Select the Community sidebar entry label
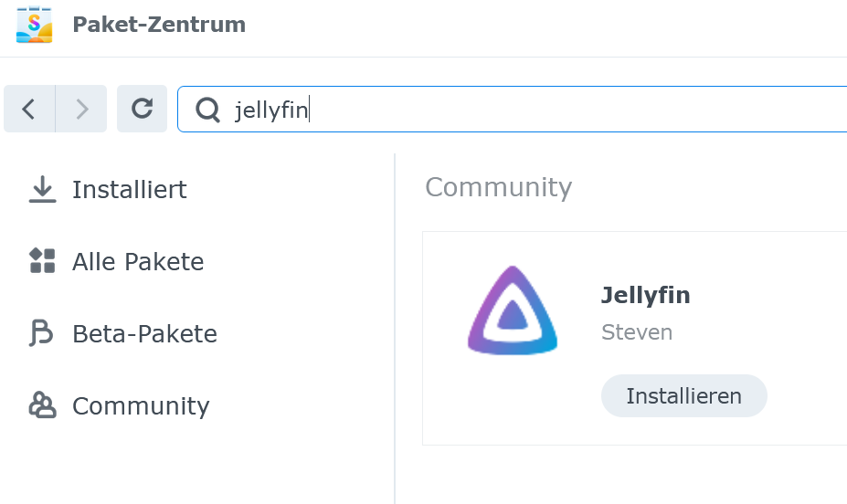Screen dimensions: 847x504 coord(141,405)
